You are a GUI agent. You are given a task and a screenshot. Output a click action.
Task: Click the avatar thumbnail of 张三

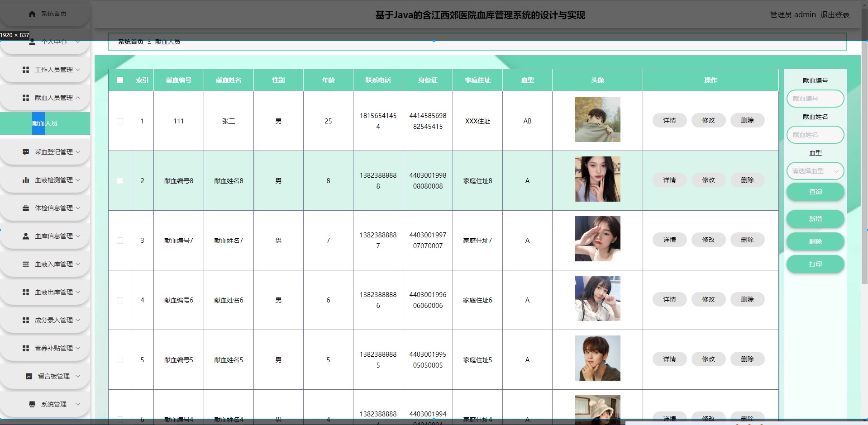[597, 119]
